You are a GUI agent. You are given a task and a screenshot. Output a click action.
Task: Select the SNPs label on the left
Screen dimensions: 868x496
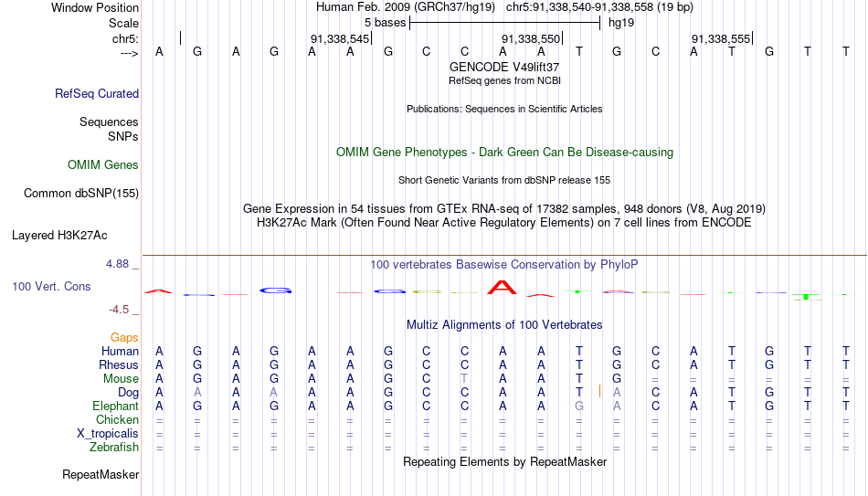click(x=123, y=136)
